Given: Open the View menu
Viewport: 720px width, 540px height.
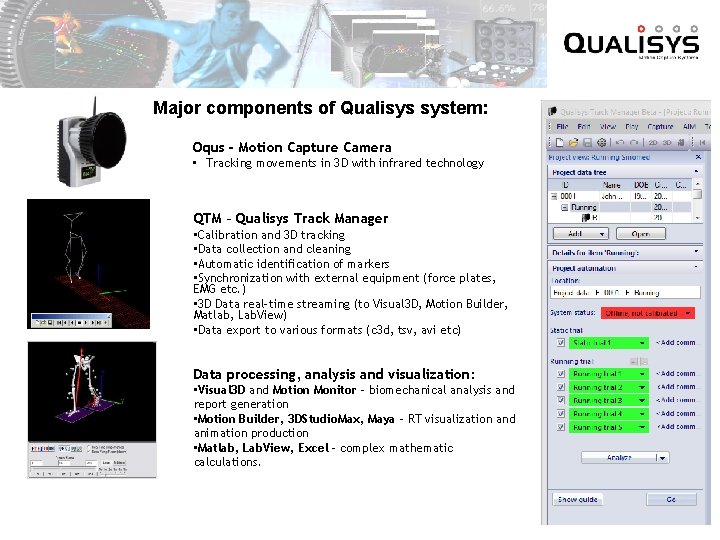Looking at the screenshot, I should pyautogui.click(x=608, y=126).
